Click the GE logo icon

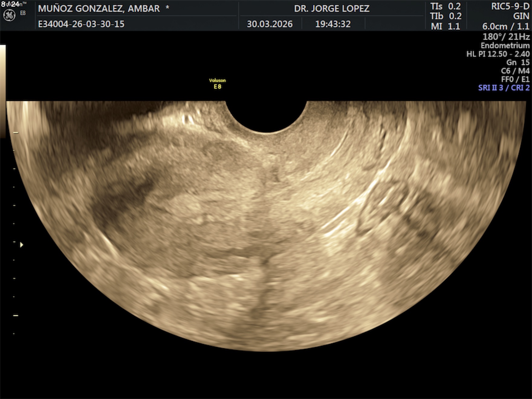(x=9, y=15)
